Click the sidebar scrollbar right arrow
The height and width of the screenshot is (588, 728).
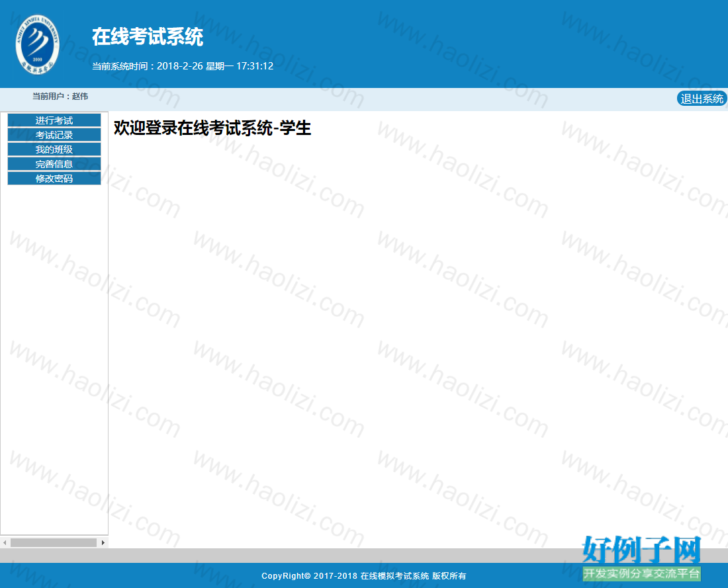point(103,542)
